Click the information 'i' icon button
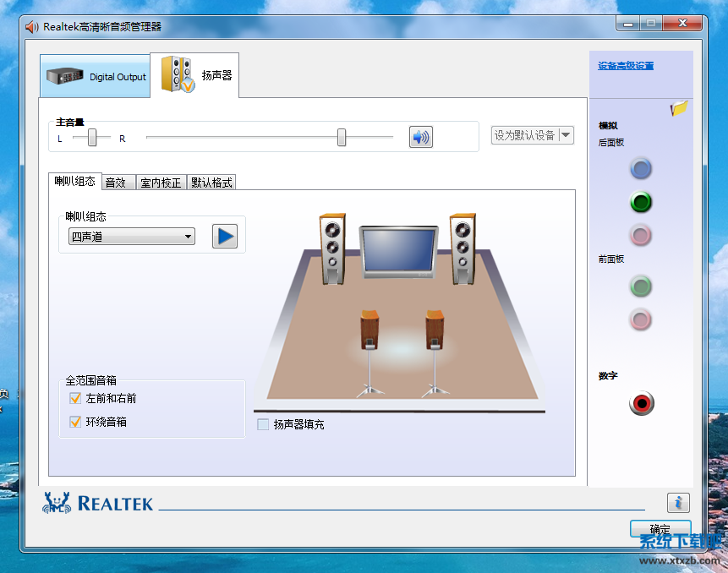The height and width of the screenshot is (573, 728). pyautogui.click(x=677, y=503)
